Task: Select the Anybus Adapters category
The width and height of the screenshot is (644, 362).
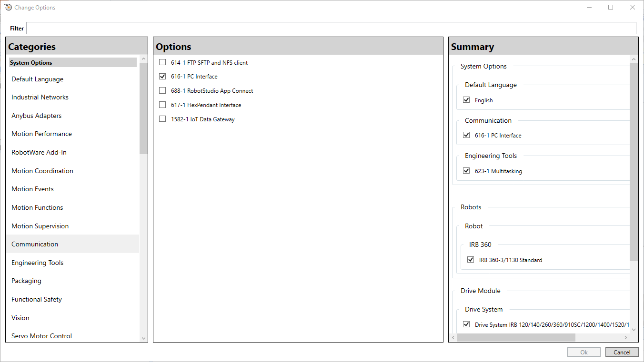Action: (x=72, y=116)
